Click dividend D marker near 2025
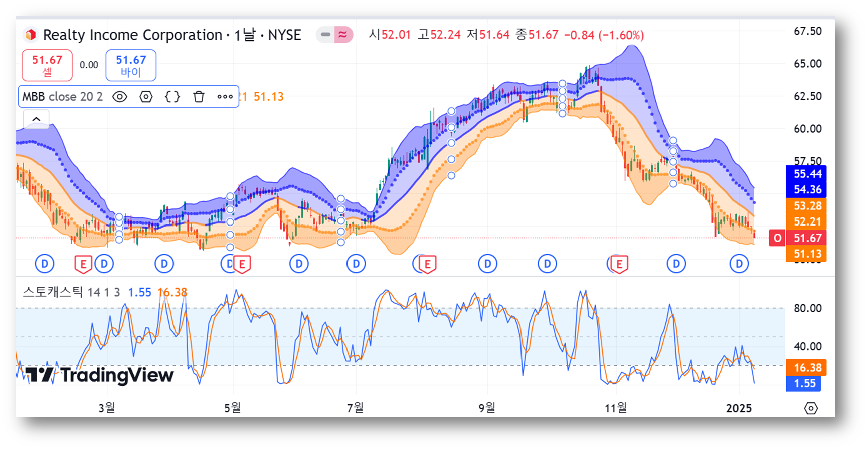The height and width of the screenshot is (450, 868). (x=739, y=264)
